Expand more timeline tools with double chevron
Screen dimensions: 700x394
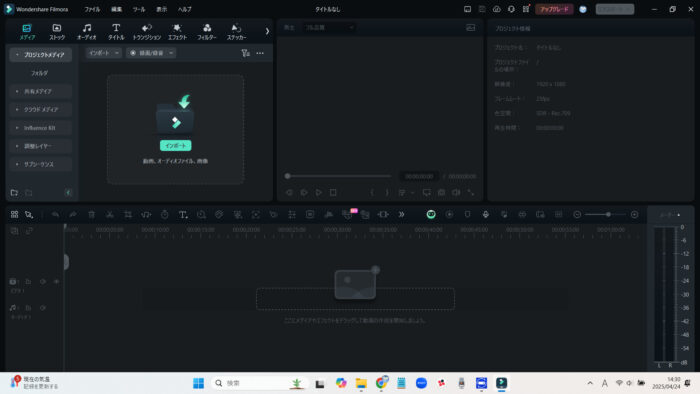(x=401, y=215)
